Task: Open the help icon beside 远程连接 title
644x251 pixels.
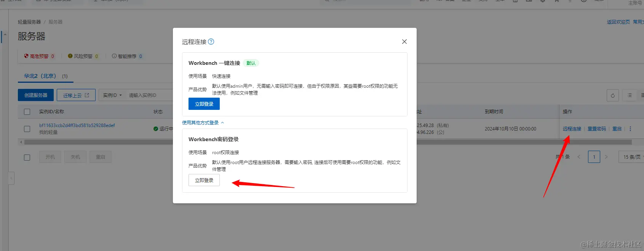Action: (x=211, y=42)
